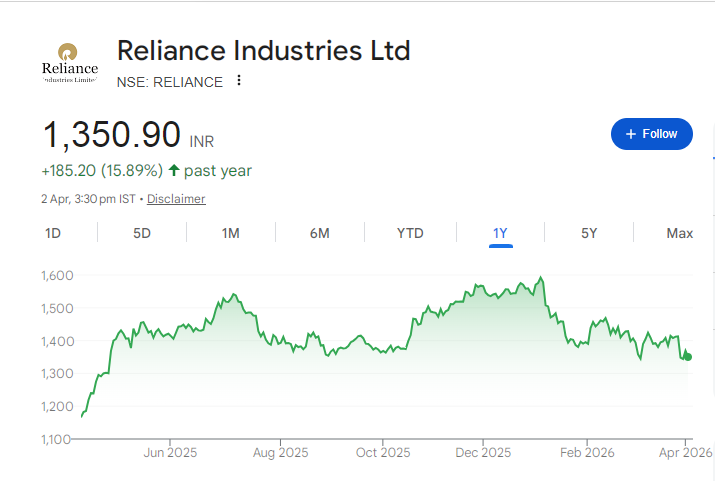The width and height of the screenshot is (715, 481).
Task: Click the green up arrow icon
Action: (x=174, y=170)
